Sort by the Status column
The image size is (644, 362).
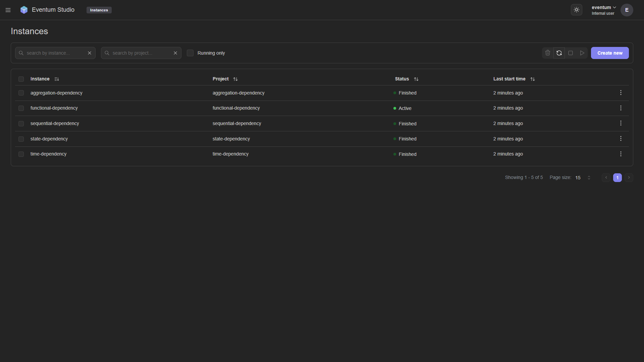[x=416, y=79]
